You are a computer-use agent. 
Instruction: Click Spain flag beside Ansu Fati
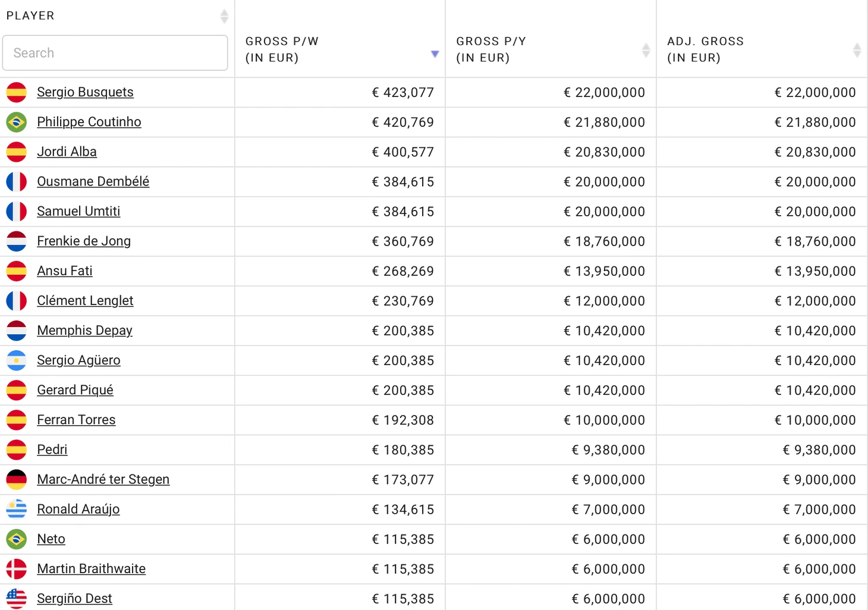point(17,271)
